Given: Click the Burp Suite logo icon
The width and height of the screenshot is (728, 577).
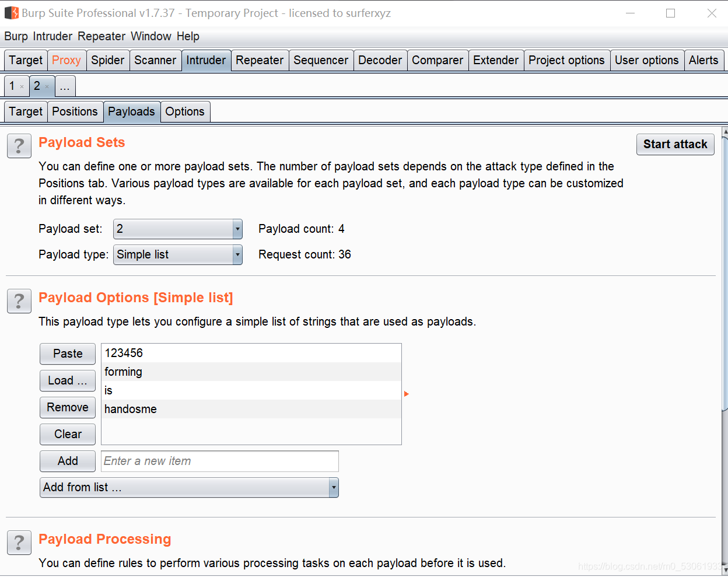Looking at the screenshot, I should 11,13.
